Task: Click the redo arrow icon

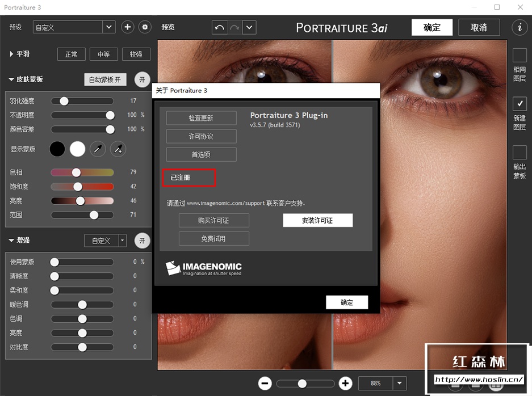Action: [234, 27]
